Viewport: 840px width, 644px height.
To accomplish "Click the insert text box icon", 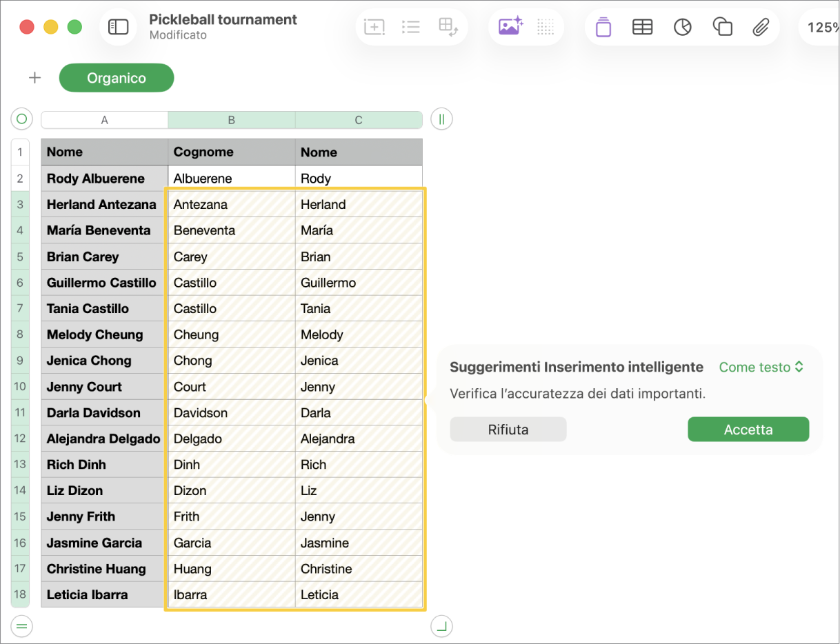I will click(374, 27).
